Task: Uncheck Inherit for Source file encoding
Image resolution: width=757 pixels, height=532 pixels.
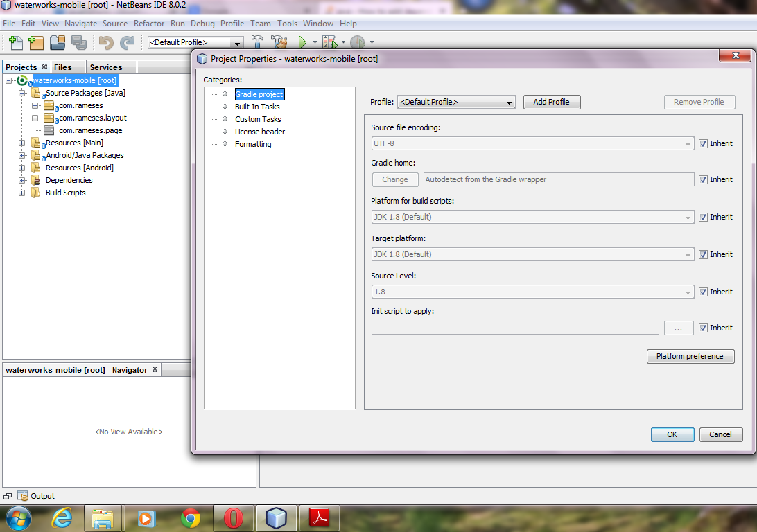Action: pyautogui.click(x=703, y=144)
